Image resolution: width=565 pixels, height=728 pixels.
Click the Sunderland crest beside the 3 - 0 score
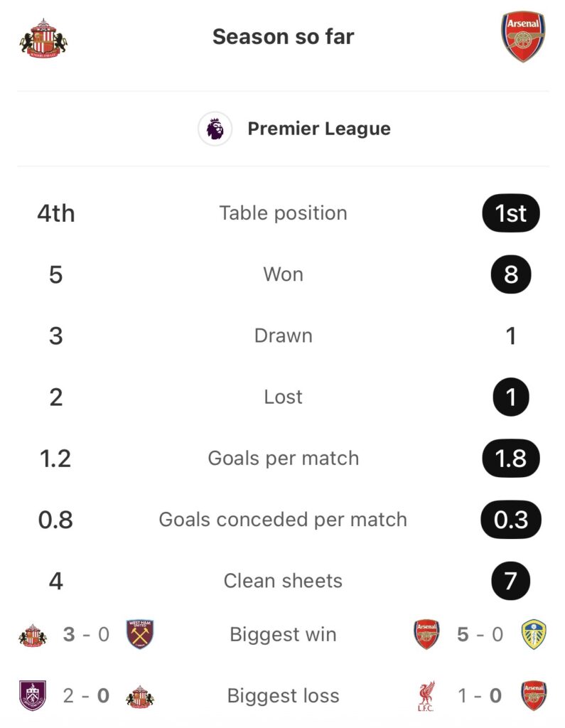click(x=33, y=634)
